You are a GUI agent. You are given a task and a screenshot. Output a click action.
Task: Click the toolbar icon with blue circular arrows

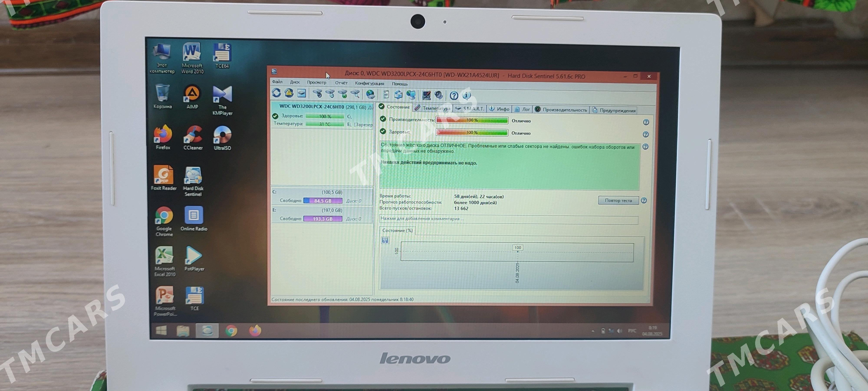(398, 95)
